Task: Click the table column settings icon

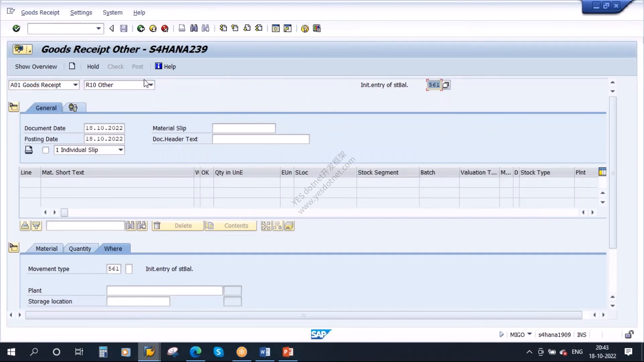Action: pyautogui.click(x=602, y=172)
